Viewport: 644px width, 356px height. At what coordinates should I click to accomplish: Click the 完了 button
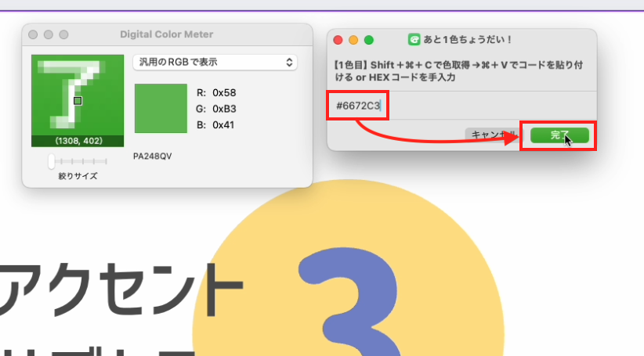(x=559, y=135)
